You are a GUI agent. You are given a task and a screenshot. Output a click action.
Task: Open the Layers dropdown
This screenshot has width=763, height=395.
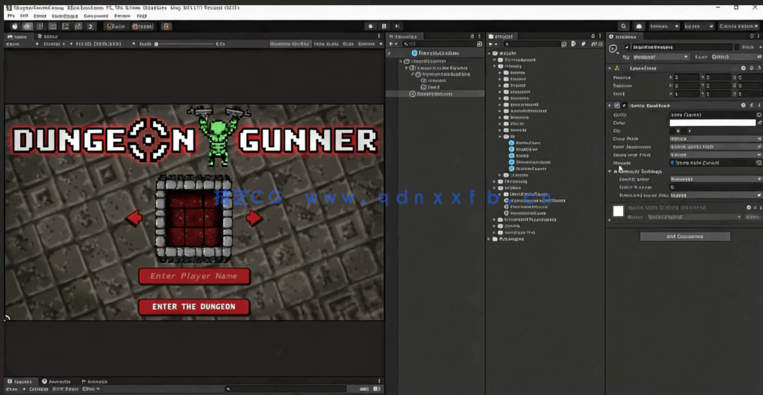pyautogui.click(x=698, y=26)
